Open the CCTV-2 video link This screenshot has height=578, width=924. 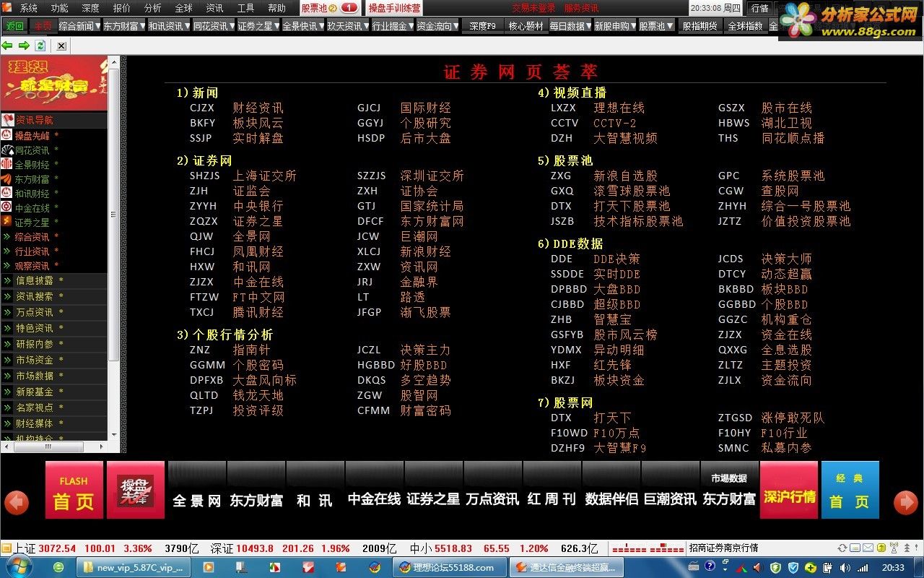[615, 123]
